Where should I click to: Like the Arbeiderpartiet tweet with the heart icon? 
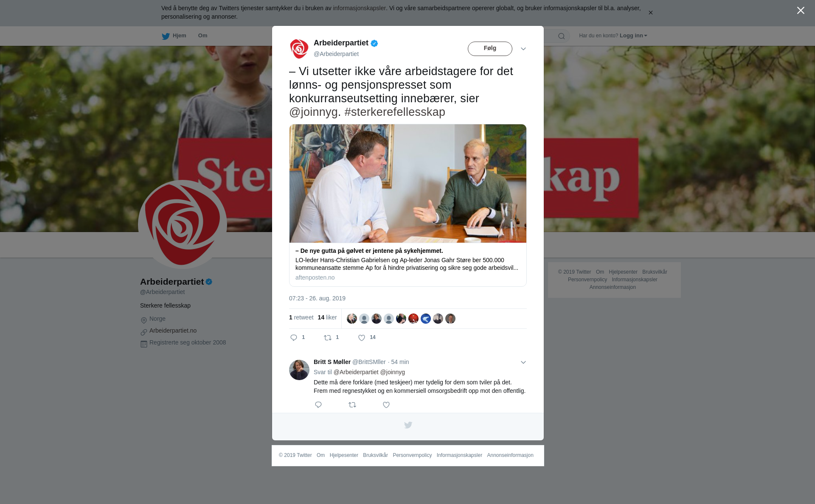[362, 338]
